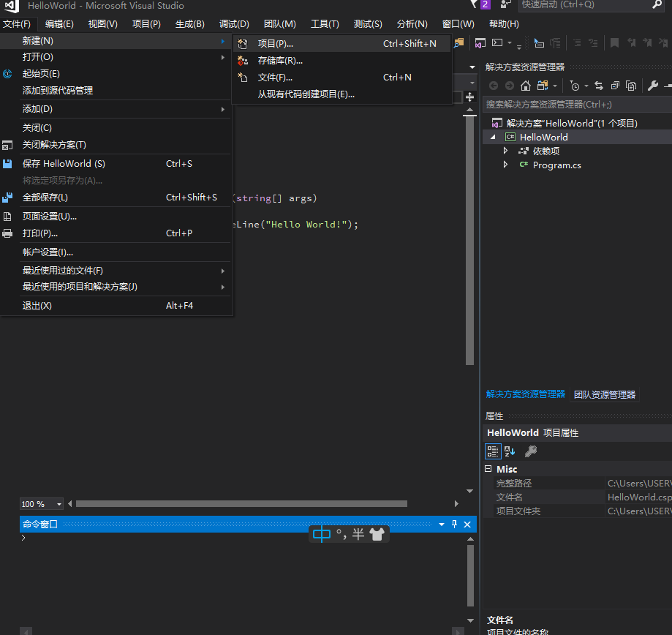672x635 pixels.
Task: Expand the 依赖项 node in Solution Explorer
Action: (505, 151)
